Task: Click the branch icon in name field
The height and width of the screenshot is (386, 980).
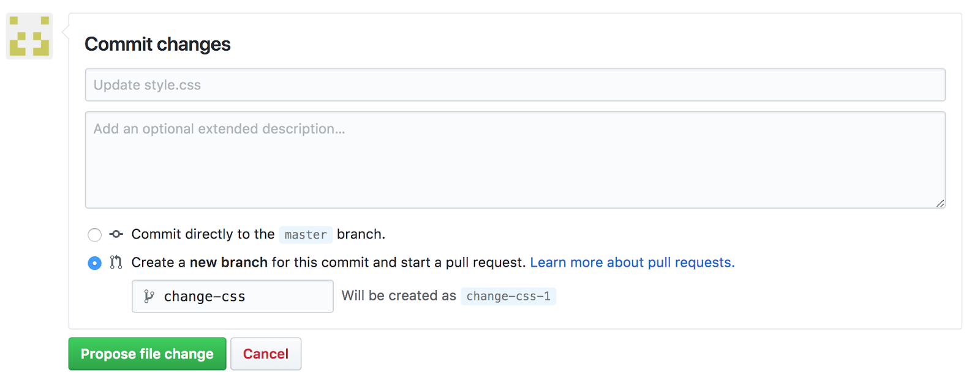Action: [149, 297]
